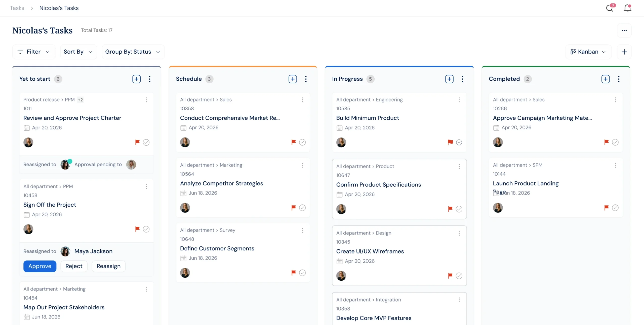The width and height of the screenshot is (644, 325).
Task: Mark Build Minimum Product as complete
Action: point(459,142)
